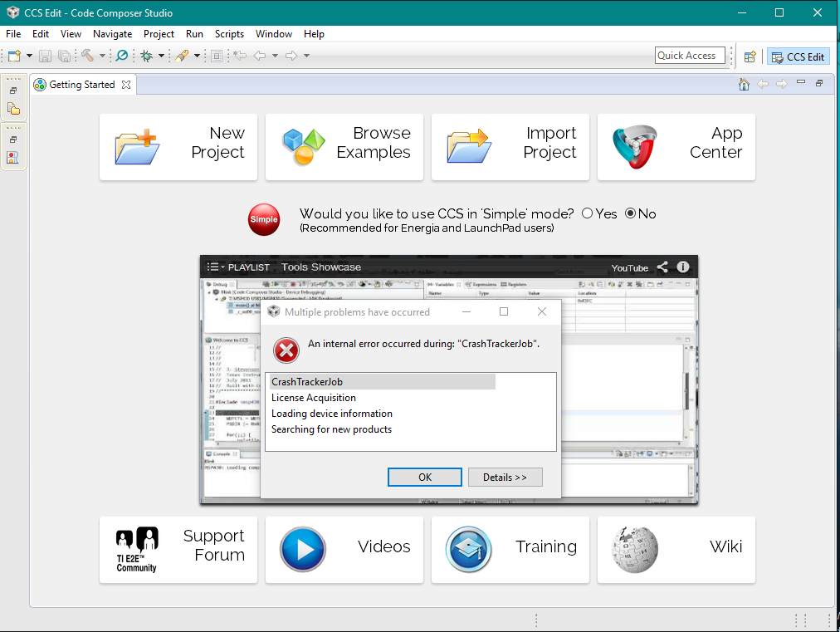840x632 pixels.
Task: Select No for Simple mode
Action: [630, 213]
